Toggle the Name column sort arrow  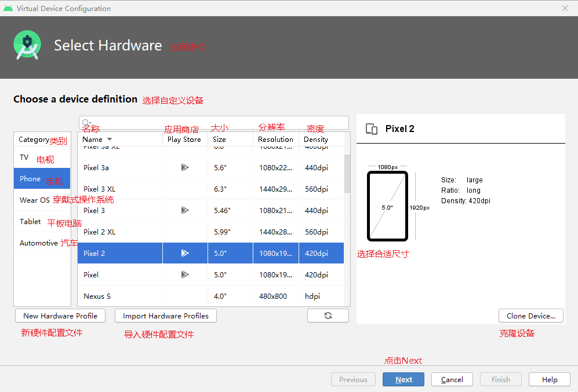pos(110,139)
